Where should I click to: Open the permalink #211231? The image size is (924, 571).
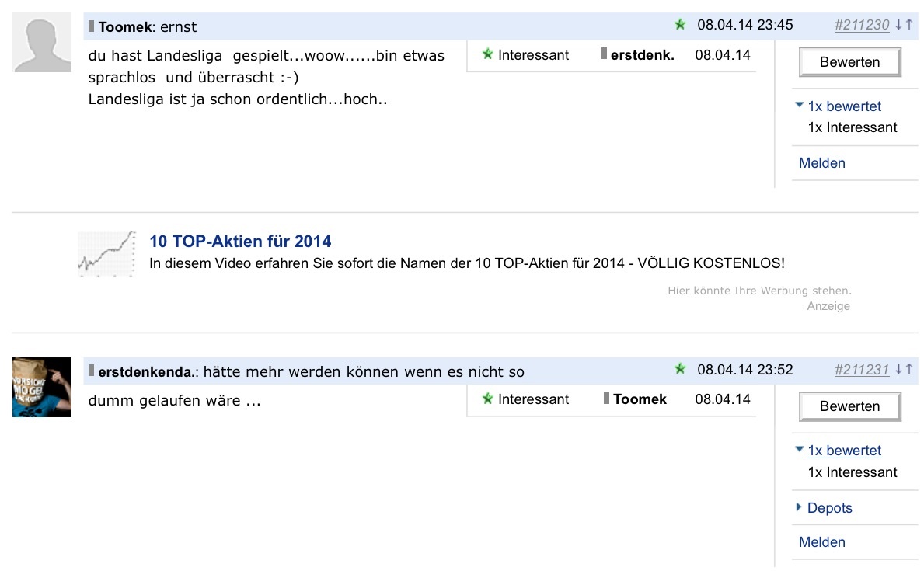pyautogui.click(x=862, y=371)
